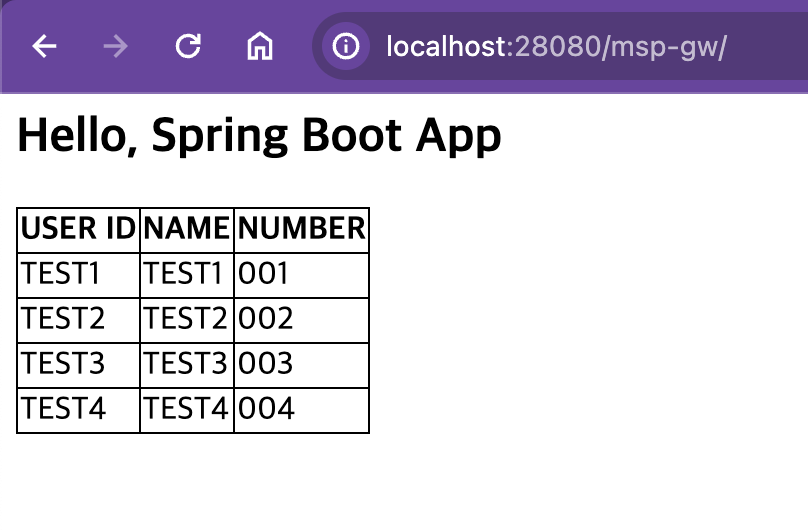Screen dimensions: 808x530
Task: Select TEST4 in the USER ID column
Action: click(78, 410)
